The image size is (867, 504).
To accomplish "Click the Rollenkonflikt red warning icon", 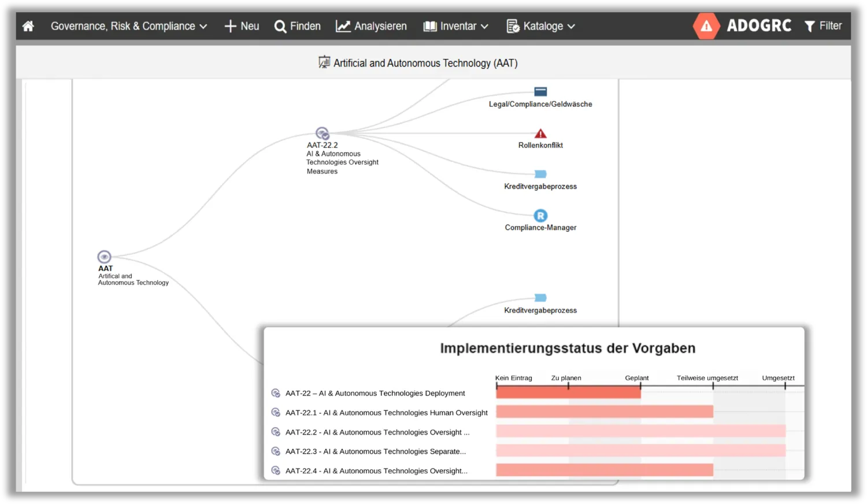I will tap(540, 134).
